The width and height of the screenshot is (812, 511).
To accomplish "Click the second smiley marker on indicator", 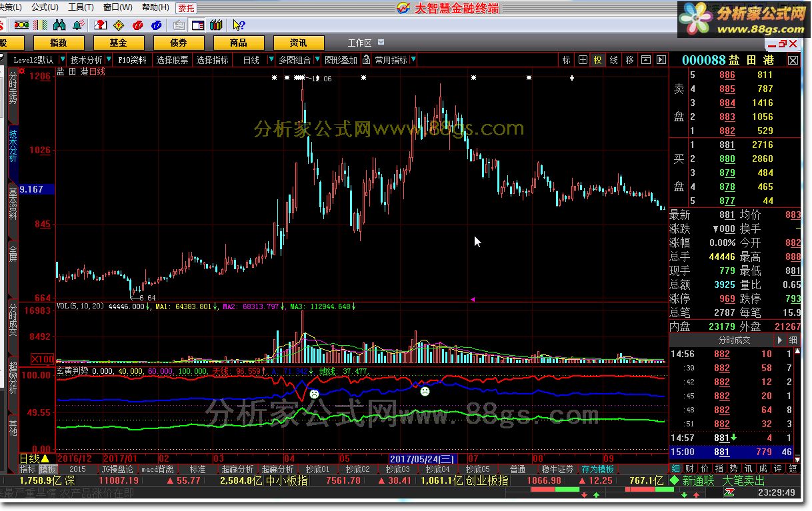I will (425, 392).
